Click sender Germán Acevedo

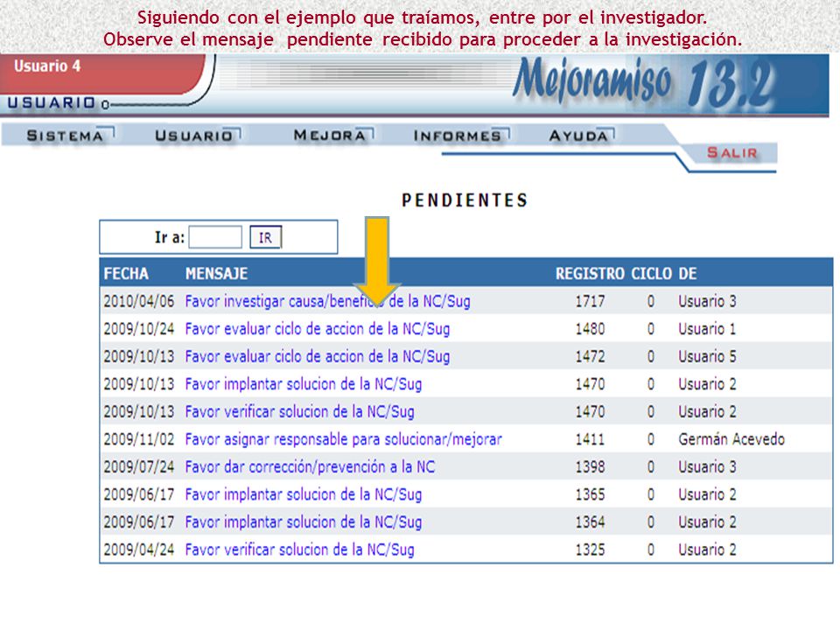coord(731,439)
